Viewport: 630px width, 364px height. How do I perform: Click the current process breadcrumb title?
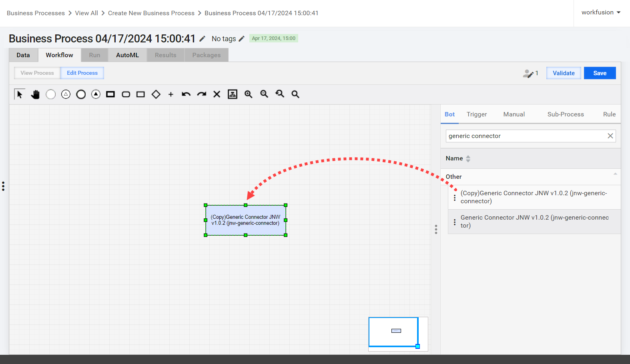(x=262, y=13)
